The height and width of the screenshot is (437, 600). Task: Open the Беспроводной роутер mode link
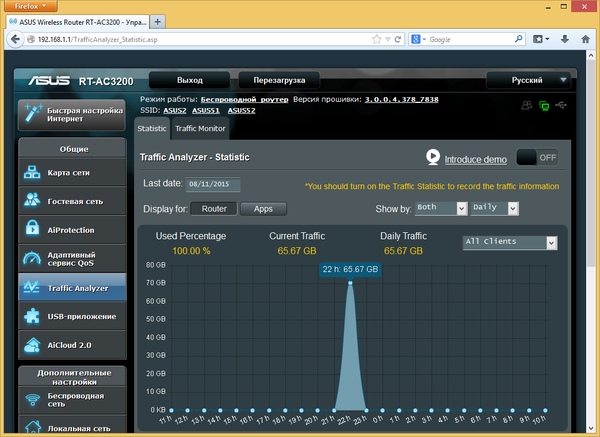(x=245, y=99)
